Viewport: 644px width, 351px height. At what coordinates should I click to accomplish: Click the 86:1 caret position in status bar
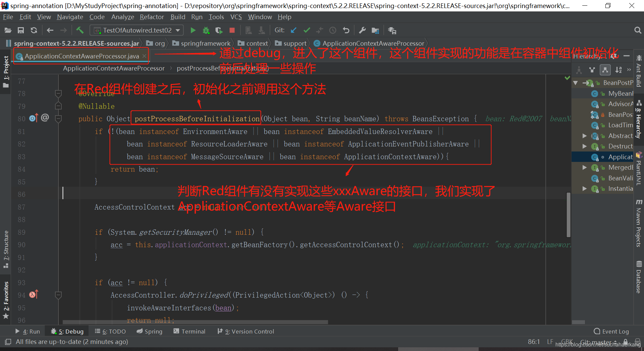coord(534,342)
